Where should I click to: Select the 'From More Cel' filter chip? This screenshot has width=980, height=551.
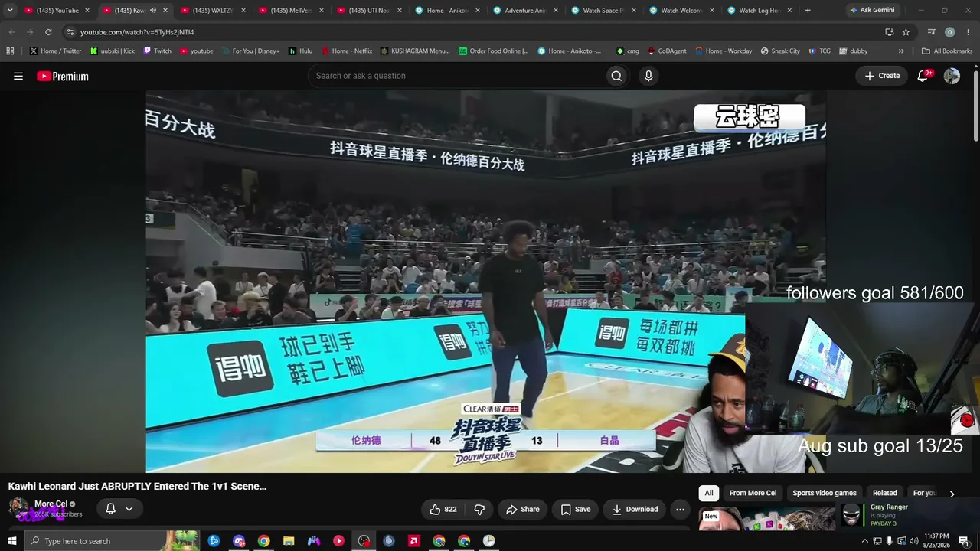(x=753, y=493)
